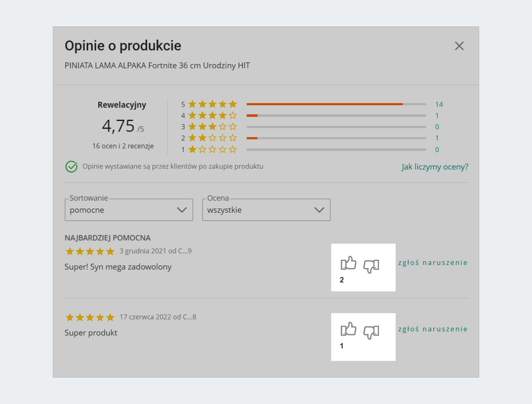
Task: Click the 5-star rating progress bar
Action: pos(336,105)
